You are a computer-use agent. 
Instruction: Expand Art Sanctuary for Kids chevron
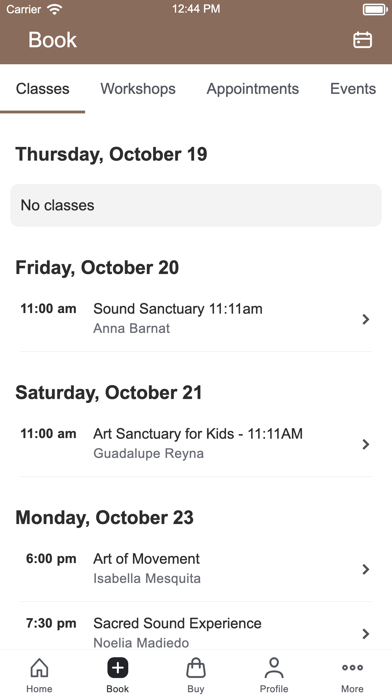click(365, 444)
